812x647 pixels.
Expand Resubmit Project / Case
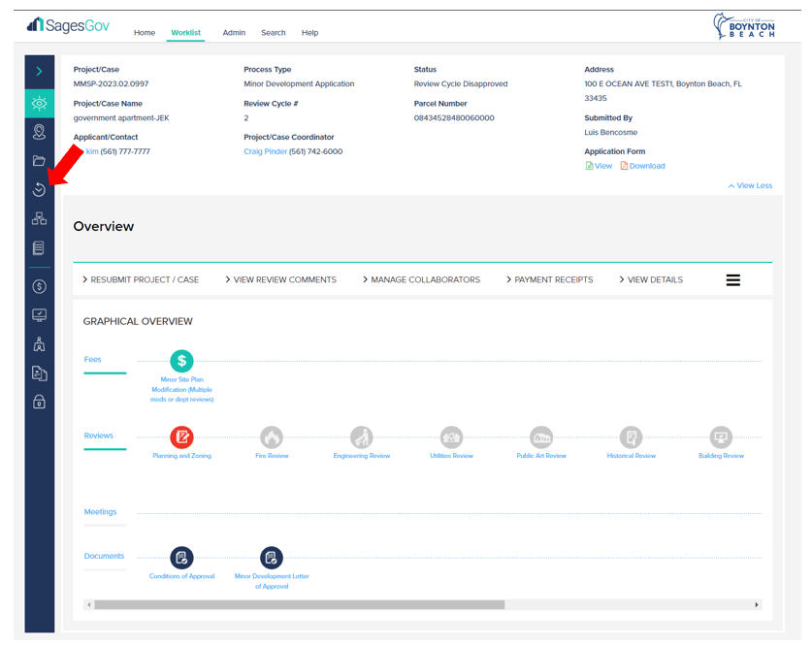tap(141, 279)
